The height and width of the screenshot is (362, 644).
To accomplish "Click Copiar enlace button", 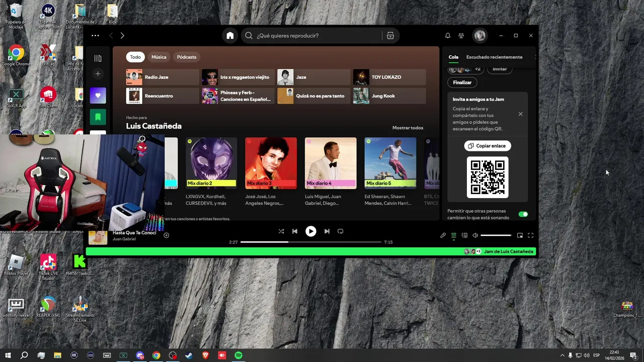I will [487, 146].
